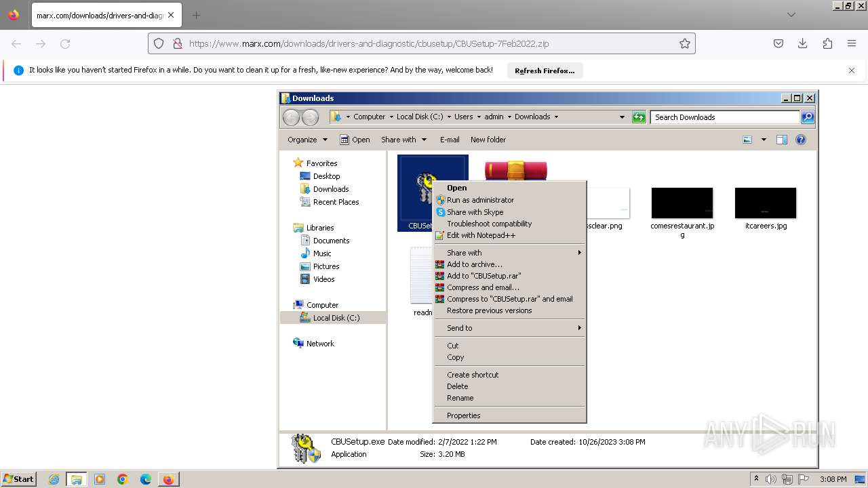This screenshot has width=868, height=488.
Task: Open Organize dropdown menu
Action: 307,140
